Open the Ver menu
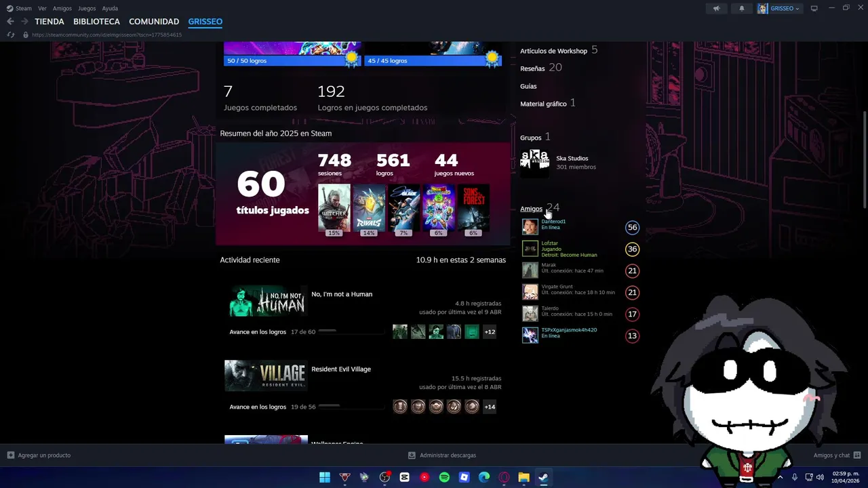 click(x=42, y=8)
